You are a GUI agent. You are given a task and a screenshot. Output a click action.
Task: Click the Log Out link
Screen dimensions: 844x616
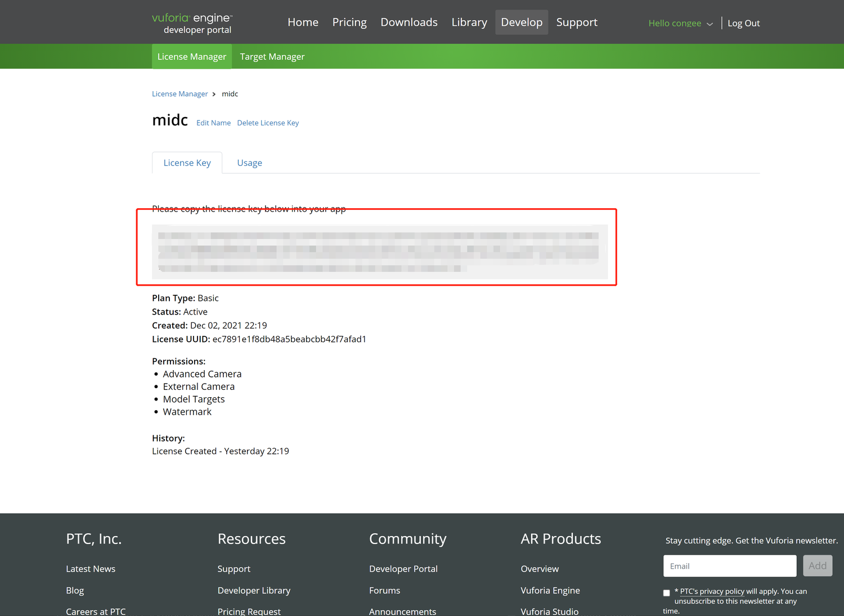click(x=743, y=23)
